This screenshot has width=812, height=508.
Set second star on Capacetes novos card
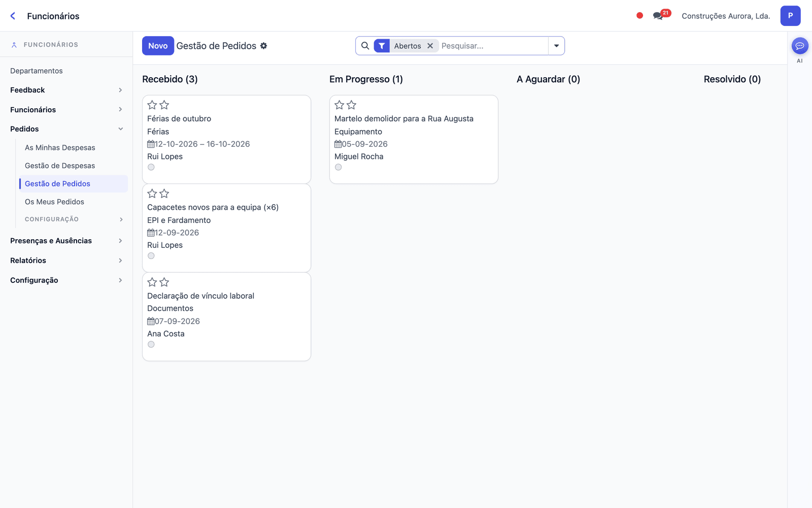(x=164, y=194)
